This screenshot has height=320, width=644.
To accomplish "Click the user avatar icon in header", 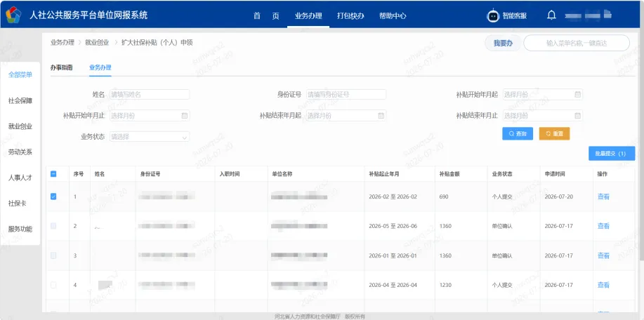I will (x=607, y=15).
